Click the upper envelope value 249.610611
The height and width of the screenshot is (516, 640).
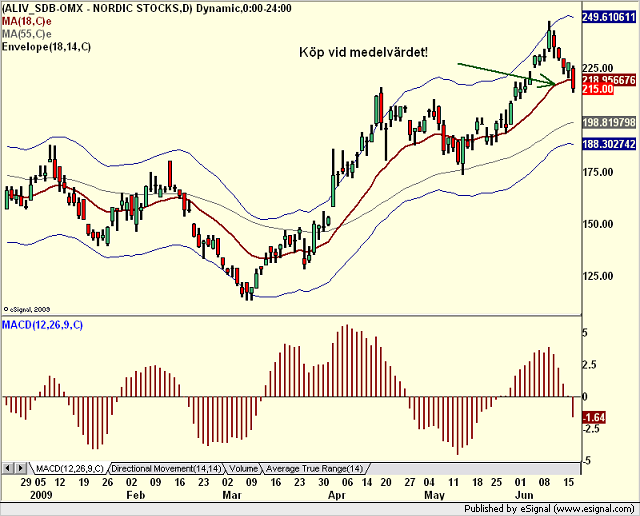[609, 17]
